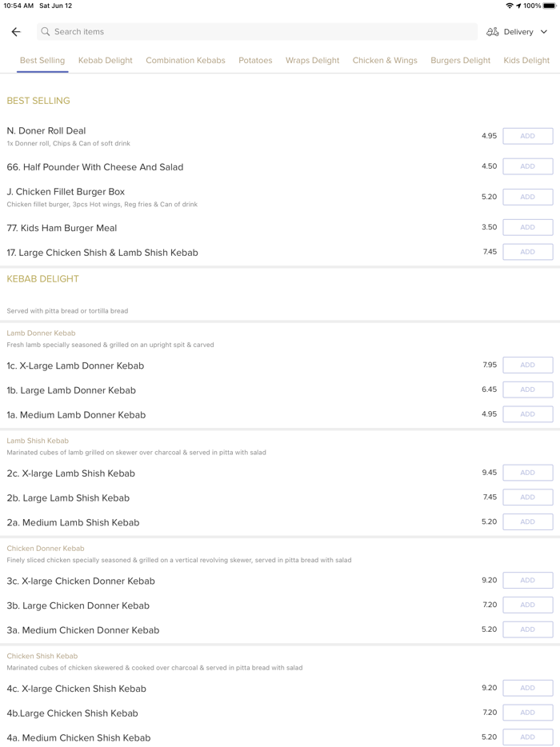Viewport: 560px width, 747px height.
Task: Switch to Kebab Delight tab
Action: click(x=106, y=60)
